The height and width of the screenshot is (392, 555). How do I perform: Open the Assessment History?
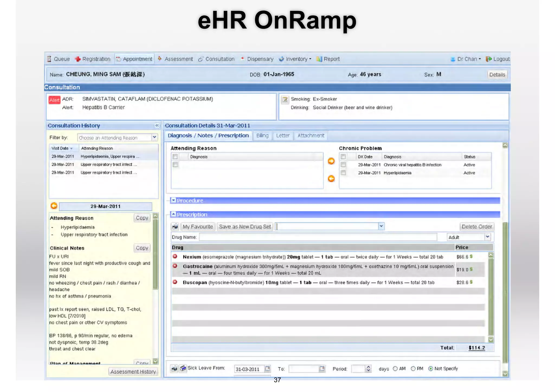tap(133, 371)
